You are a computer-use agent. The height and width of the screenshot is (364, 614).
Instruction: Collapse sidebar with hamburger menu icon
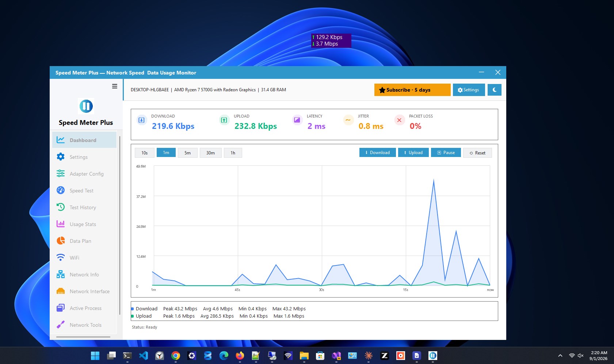tap(115, 86)
